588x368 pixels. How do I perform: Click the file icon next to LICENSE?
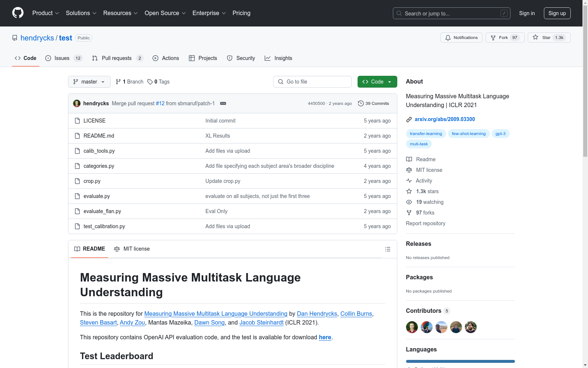coord(77,121)
